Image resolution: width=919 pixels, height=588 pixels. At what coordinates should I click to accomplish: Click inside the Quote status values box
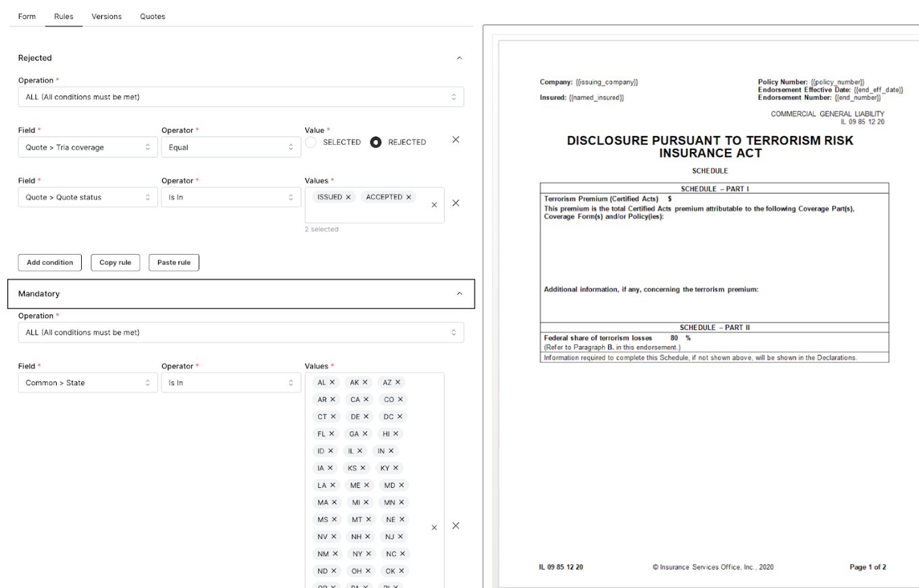(x=374, y=205)
